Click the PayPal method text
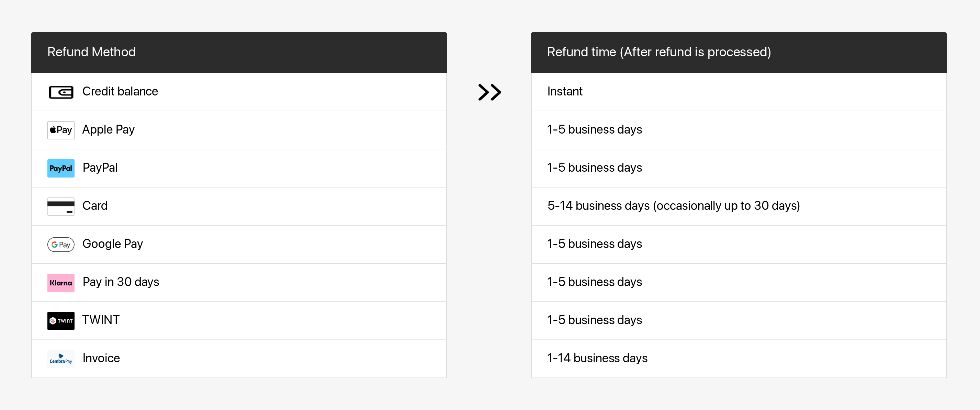The width and height of the screenshot is (980, 410). coord(100,168)
